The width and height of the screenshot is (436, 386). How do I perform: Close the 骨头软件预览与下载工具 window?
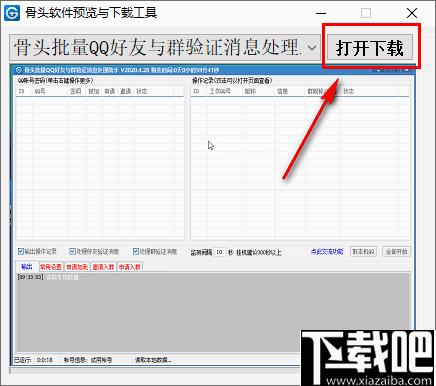(x=412, y=13)
